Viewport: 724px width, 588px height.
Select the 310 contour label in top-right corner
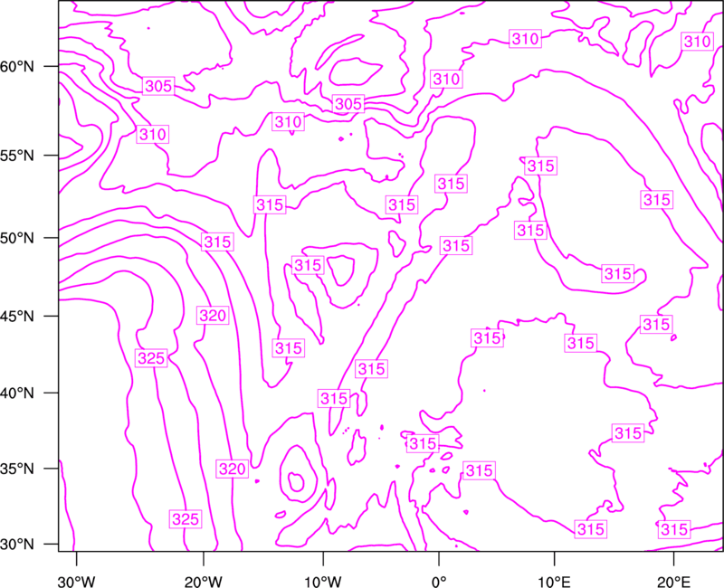(x=697, y=42)
